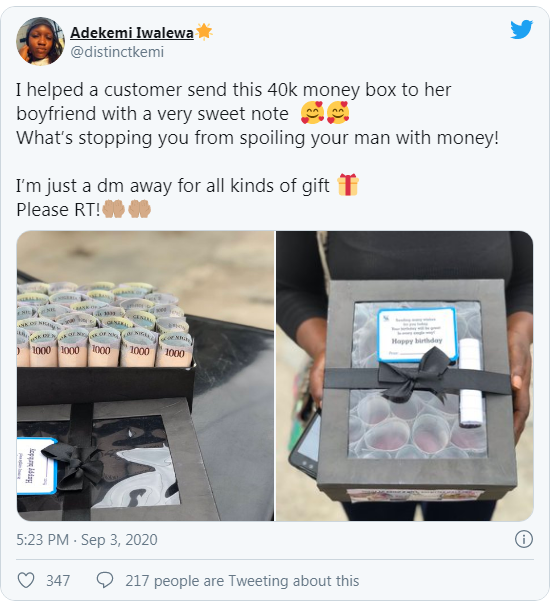
Task: Click the 'I'm just a dm away' line
Action: pos(173,186)
